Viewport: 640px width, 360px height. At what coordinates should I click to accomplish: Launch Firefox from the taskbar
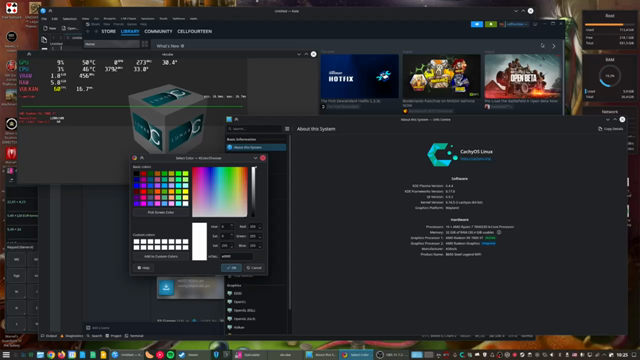pos(61,355)
